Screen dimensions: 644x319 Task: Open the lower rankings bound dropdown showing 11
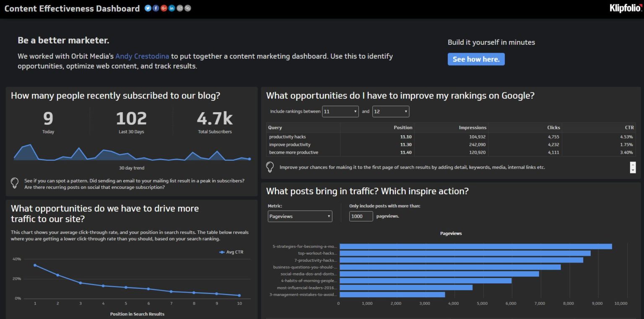[x=340, y=111]
